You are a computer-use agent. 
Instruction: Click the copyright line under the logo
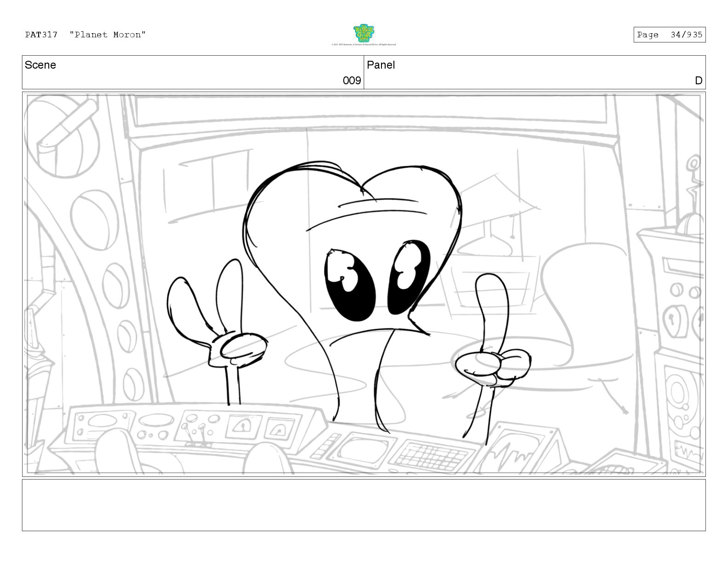tap(364, 45)
